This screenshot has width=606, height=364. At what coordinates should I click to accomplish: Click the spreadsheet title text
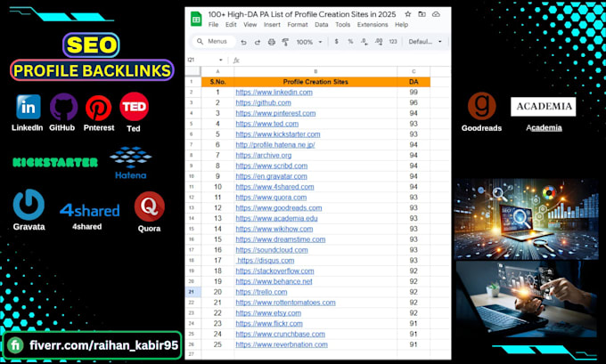pos(302,14)
